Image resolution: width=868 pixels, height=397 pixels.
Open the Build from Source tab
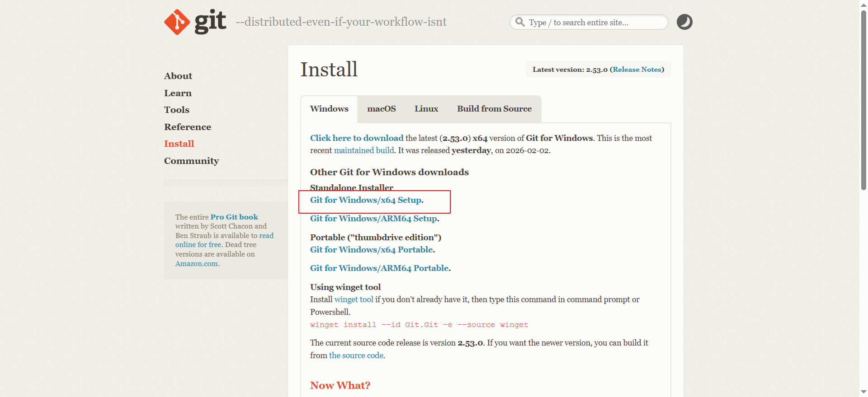[494, 109]
